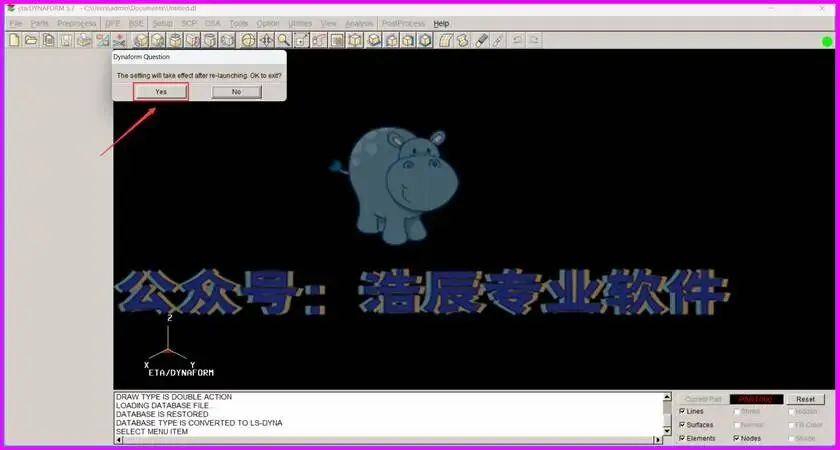This screenshot has height=450, width=840.
Task: Click the Redo arrow icon
Action: coord(534,40)
